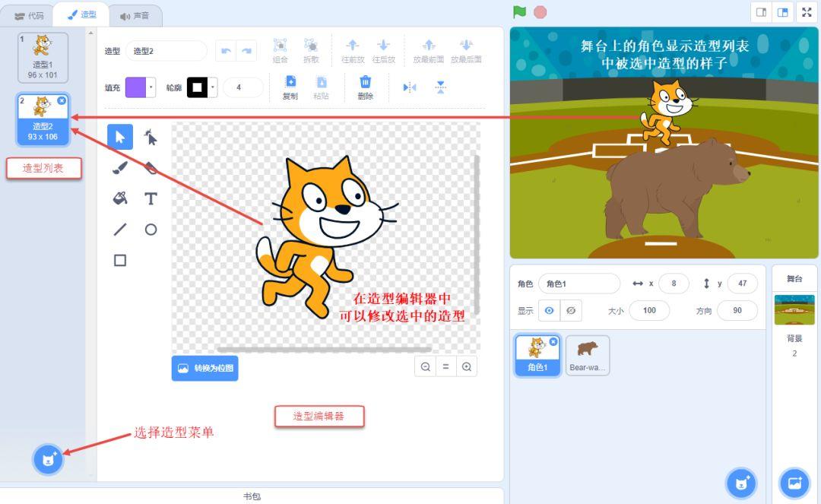Click the Delete (删除) trash icon

point(366,81)
